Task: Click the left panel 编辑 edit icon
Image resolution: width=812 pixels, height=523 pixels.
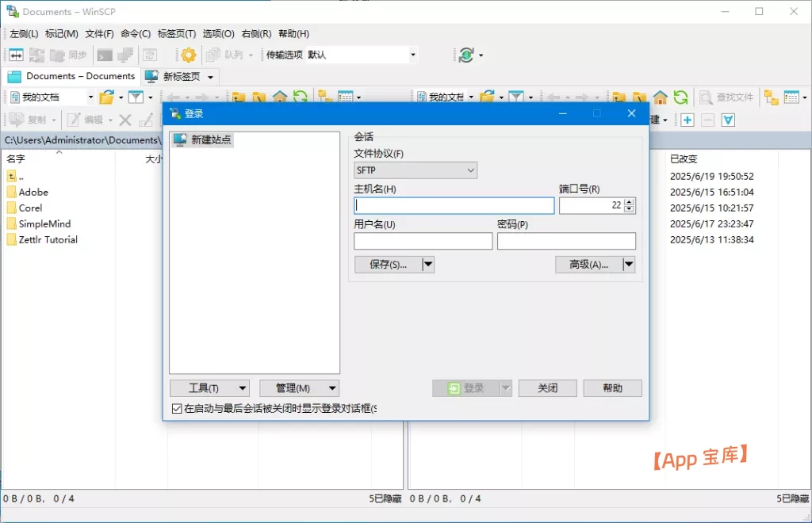Action: click(x=86, y=120)
